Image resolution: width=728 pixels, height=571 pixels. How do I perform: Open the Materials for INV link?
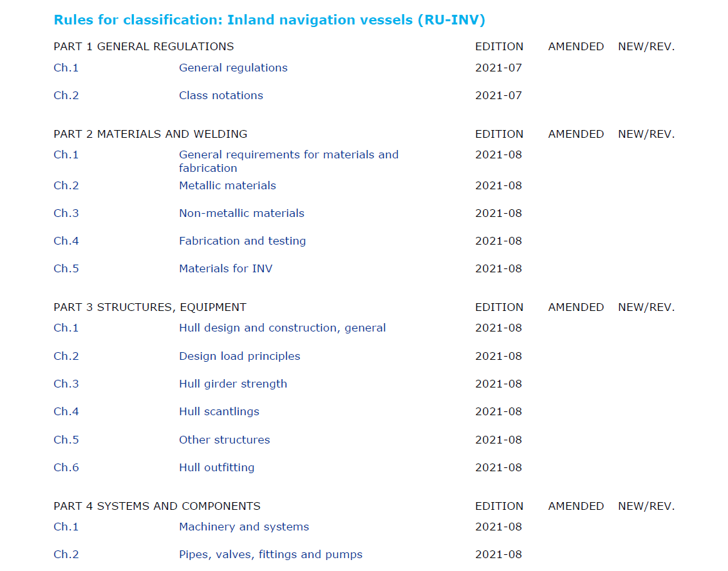(225, 268)
